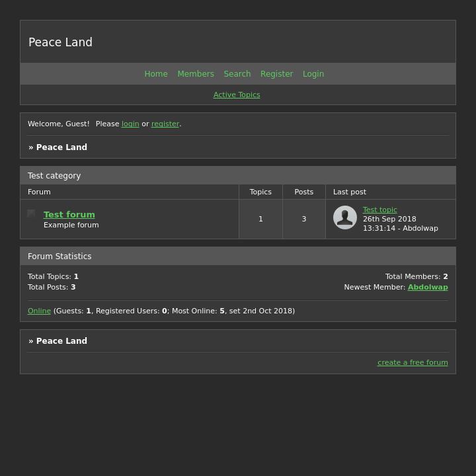Click the login link in welcome message
The image size is (476, 476).
click(130, 124)
